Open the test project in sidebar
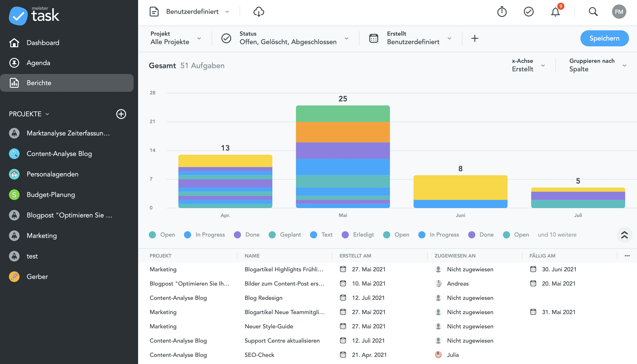637x364 pixels. tap(32, 256)
